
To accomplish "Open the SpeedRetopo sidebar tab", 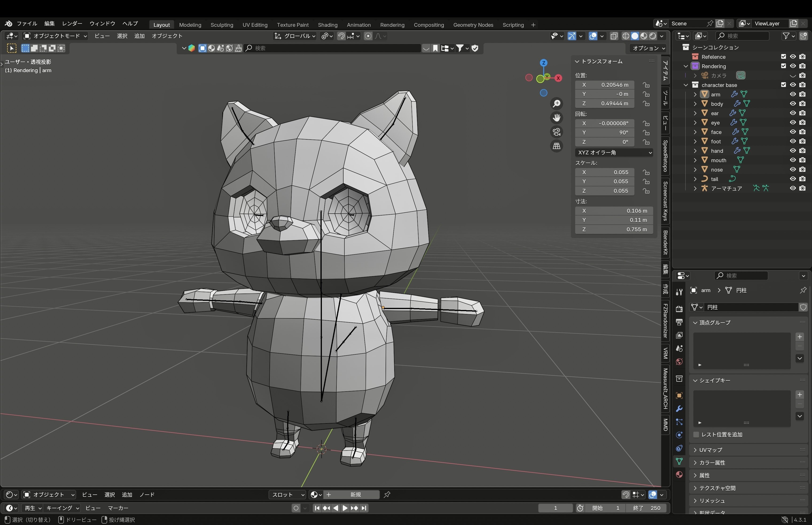I will (x=665, y=156).
